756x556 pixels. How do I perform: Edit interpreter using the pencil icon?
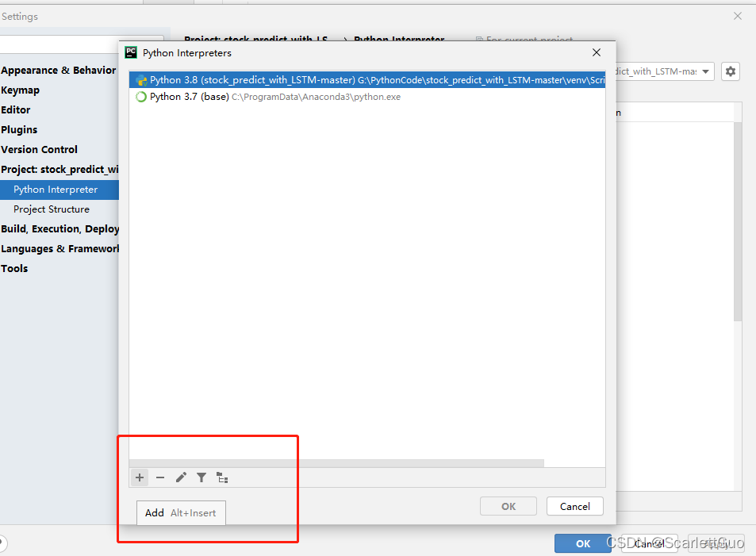tap(181, 477)
